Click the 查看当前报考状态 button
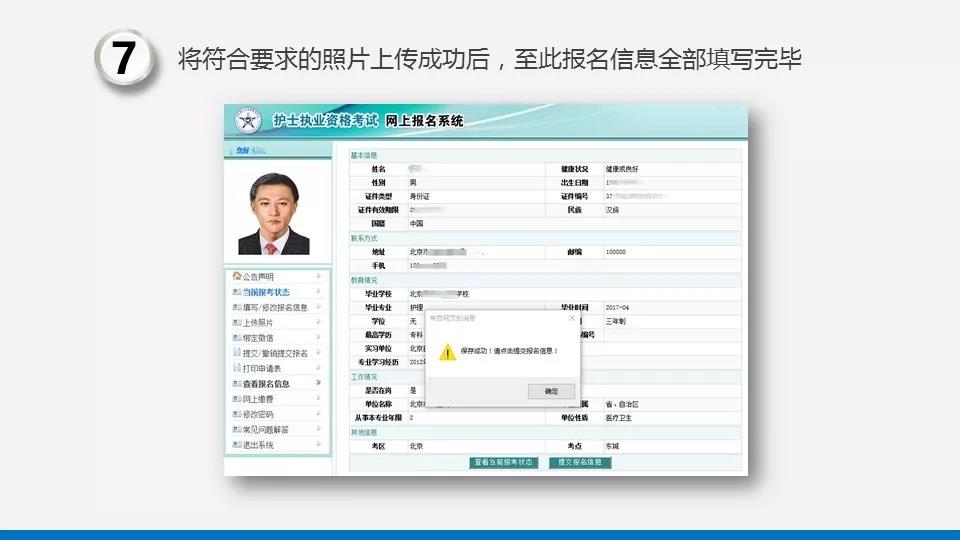The width and height of the screenshot is (960, 540). coord(504,463)
